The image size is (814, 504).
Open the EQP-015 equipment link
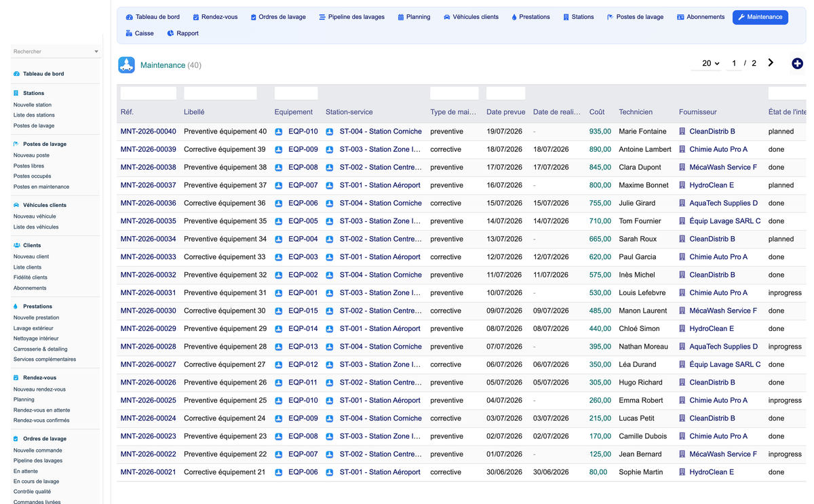(303, 311)
